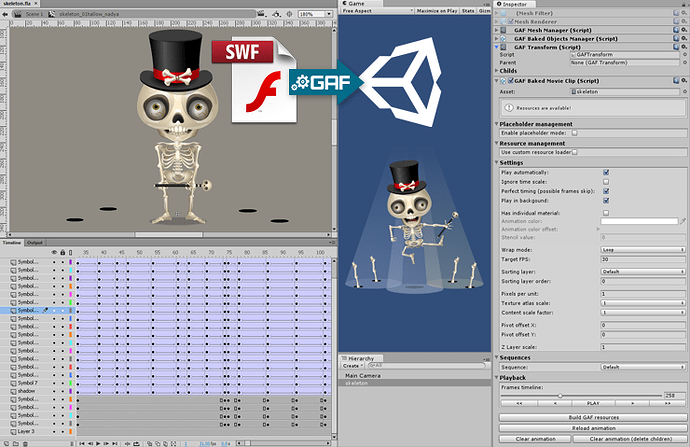The image size is (690, 447).
Task: Click object picker circle next to Script field
Action: point(685,55)
